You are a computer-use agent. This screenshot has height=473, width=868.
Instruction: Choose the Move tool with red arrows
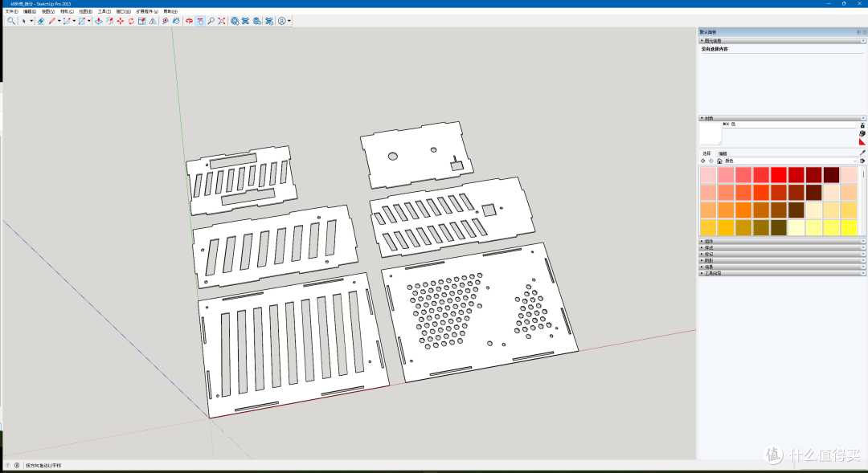[120, 21]
